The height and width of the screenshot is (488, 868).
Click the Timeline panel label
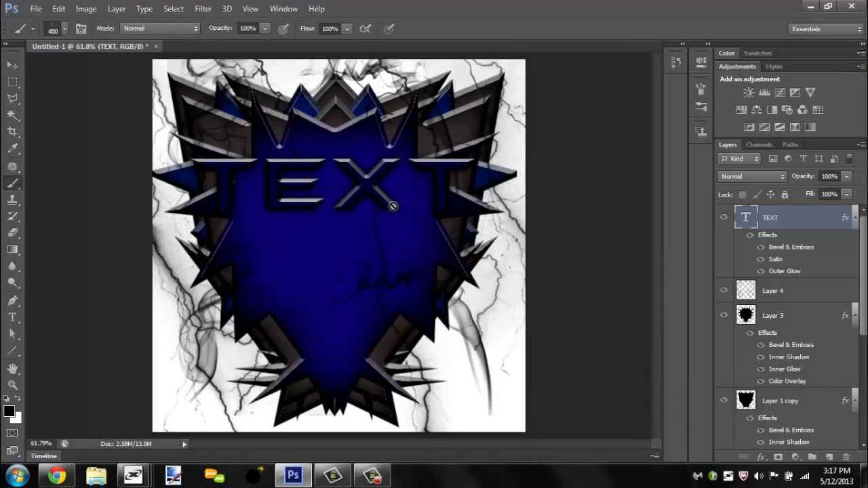coord(43,456)
